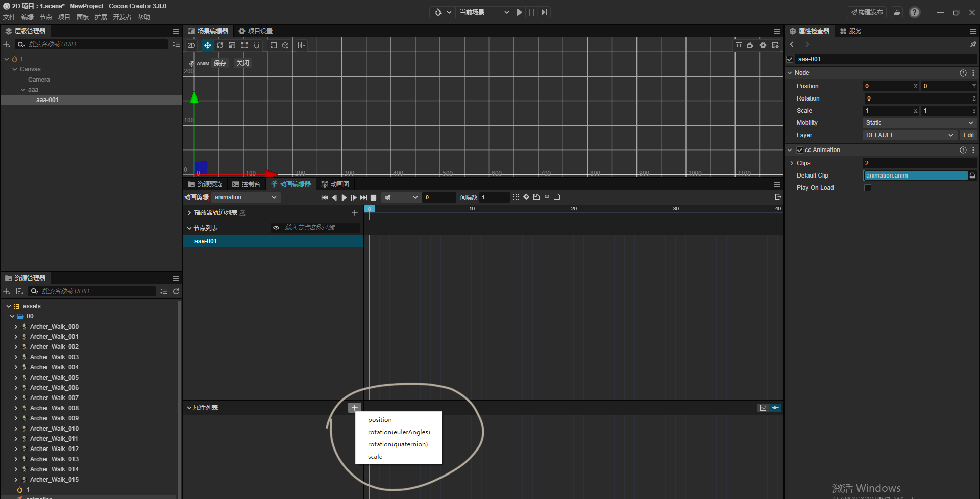980x499 pixels.
Task: Select the rotate transform tool
Action: coord(220,45)
